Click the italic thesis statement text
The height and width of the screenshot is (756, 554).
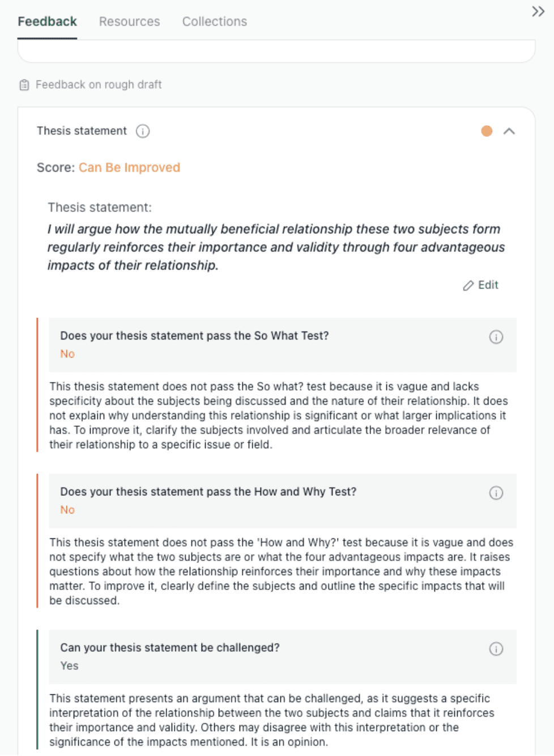point(276,247)
